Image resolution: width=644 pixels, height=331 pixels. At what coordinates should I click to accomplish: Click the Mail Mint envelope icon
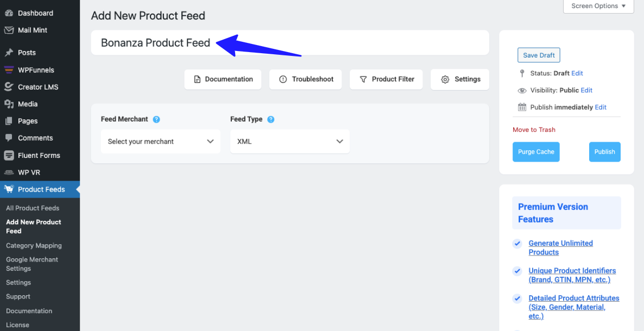(x=9, y=30)
